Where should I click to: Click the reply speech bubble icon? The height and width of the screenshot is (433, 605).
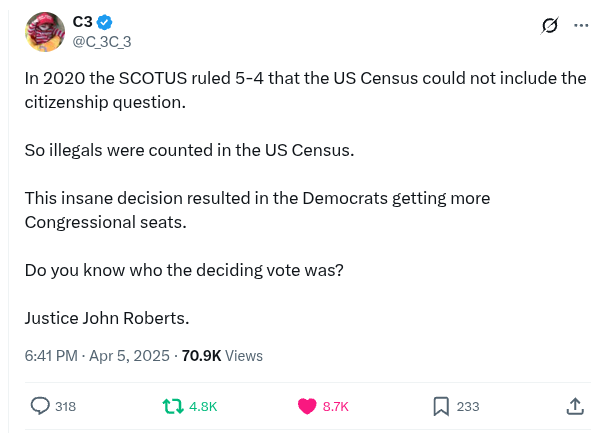(x=41, y=406)
